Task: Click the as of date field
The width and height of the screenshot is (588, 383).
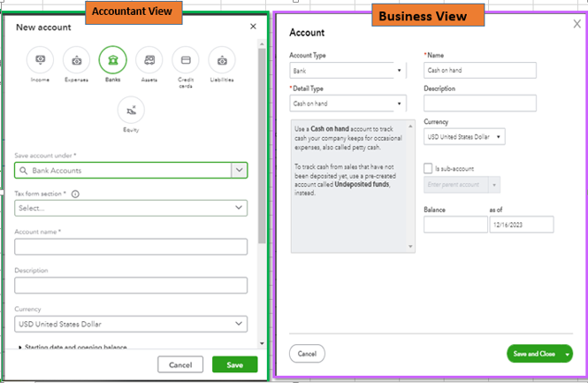Action: pyautogui.click(x=521, y=225)
